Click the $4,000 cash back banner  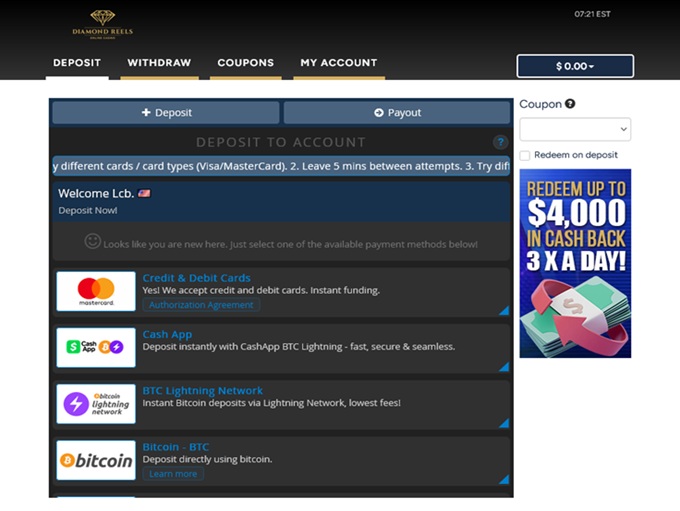(575, 263)
